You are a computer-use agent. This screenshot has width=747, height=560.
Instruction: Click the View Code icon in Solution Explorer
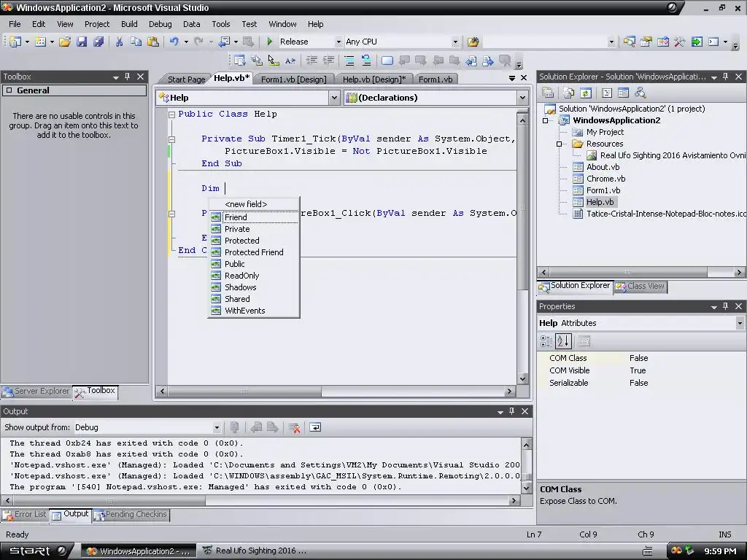click(x=606, y=93)
